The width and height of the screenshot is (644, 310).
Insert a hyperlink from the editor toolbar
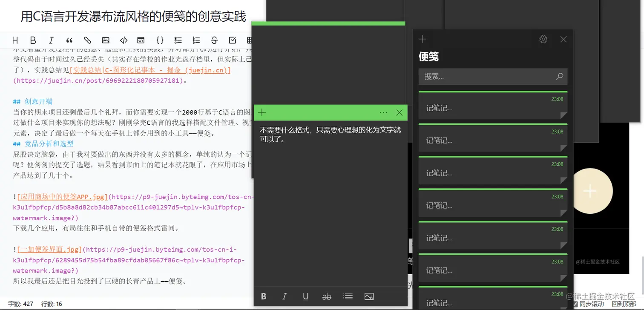click(87, 40)
